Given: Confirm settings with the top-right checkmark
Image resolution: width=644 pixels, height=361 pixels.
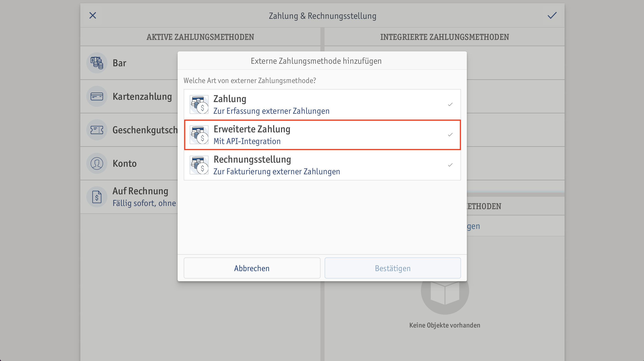Looking at the screenshot, I should pos(552,16).
